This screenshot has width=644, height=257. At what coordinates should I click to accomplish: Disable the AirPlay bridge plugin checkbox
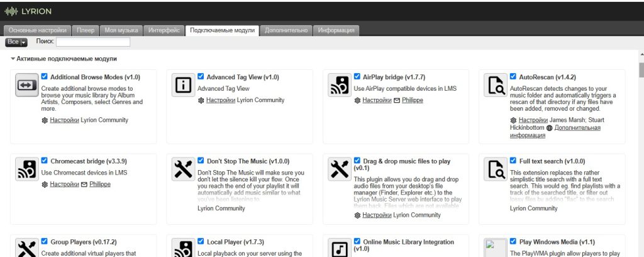coord(357,76)
